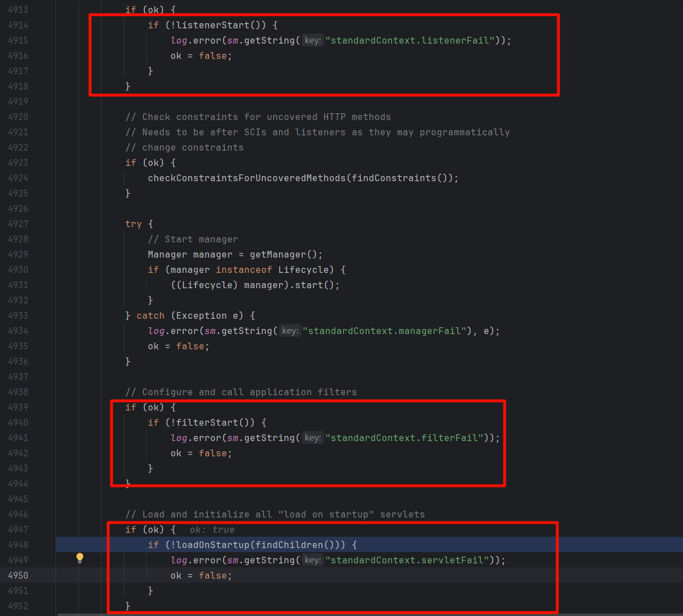Click the key: hint before filterFail string
This screenshot has width=683, height=616.
click(x=313, y=438)
